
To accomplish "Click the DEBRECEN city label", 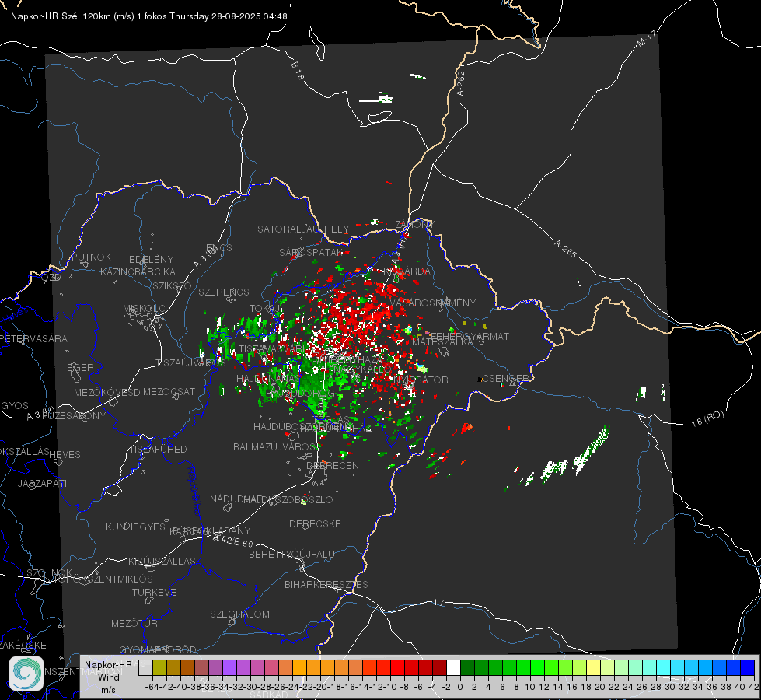I will coord(333,465).
